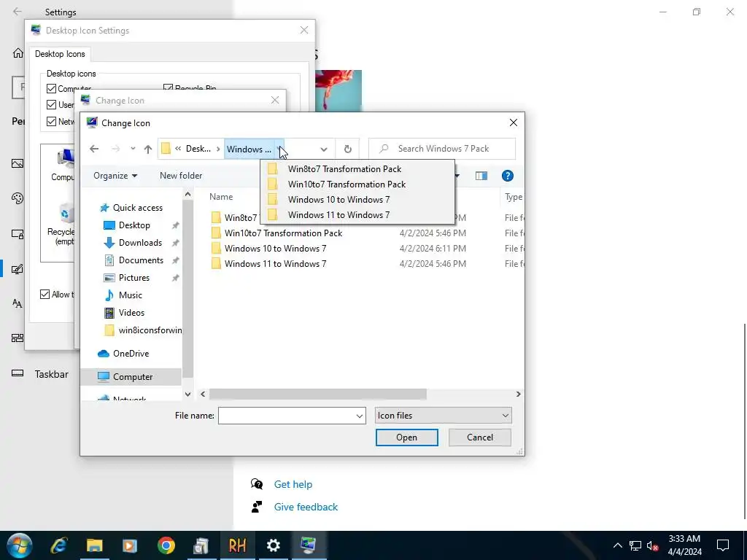Click the Windows breadcrumb dropdown arrow
The height and width of the screenshot is (560, 747).
(x=279, y=149)
